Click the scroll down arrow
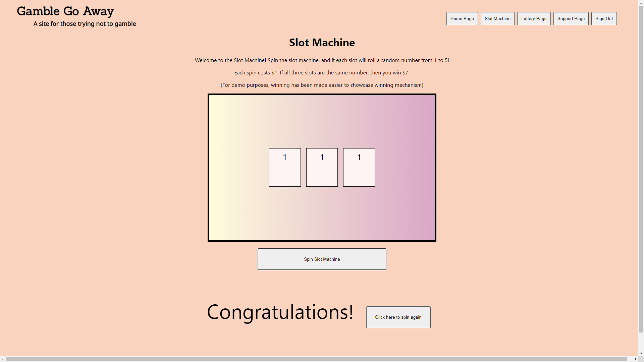This screenshot has height=362, width=644. [x=641, y=353]
